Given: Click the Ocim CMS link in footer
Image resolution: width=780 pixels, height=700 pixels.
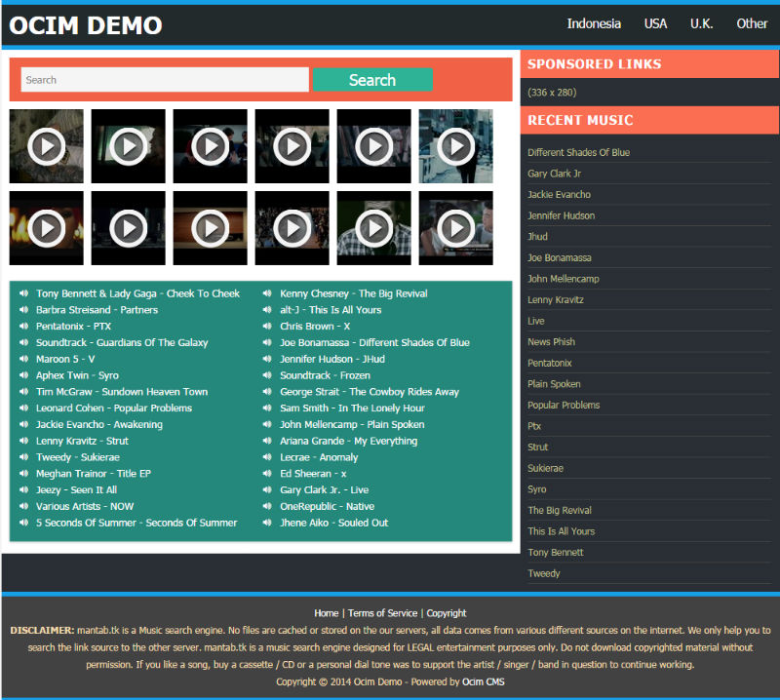Looking at the screenshot, I should tap(483, 681).
